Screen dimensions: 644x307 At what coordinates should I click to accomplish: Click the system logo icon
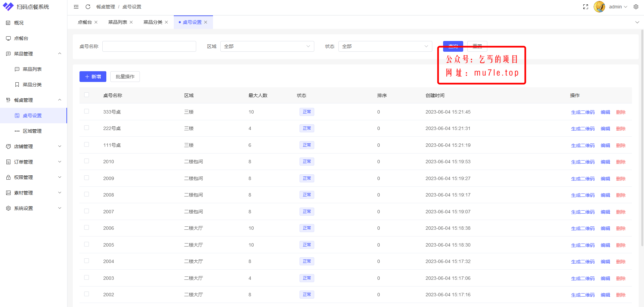coord(8,7)
